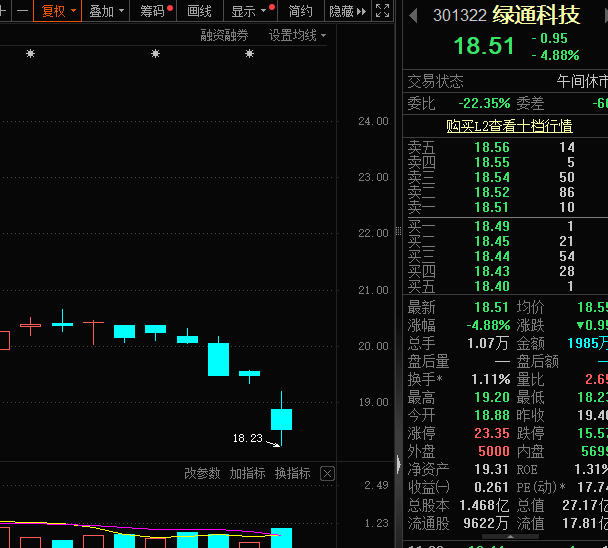Click the first asterisk event marker
The height and width of the screenshot is (548, 608).
point(30,54)
